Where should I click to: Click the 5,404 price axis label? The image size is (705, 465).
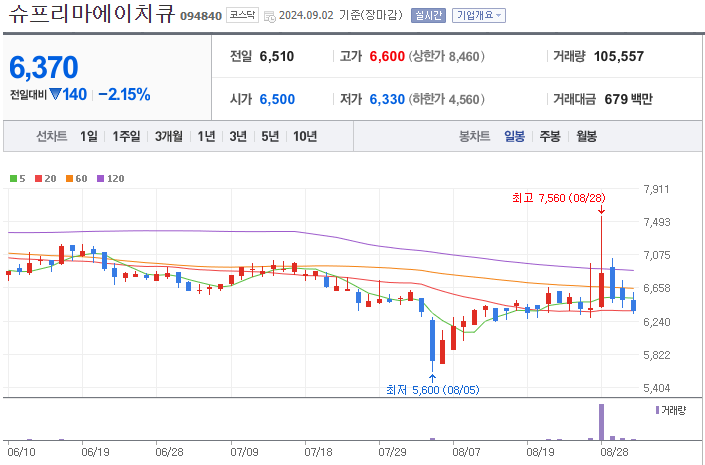(x=656, y=388)
